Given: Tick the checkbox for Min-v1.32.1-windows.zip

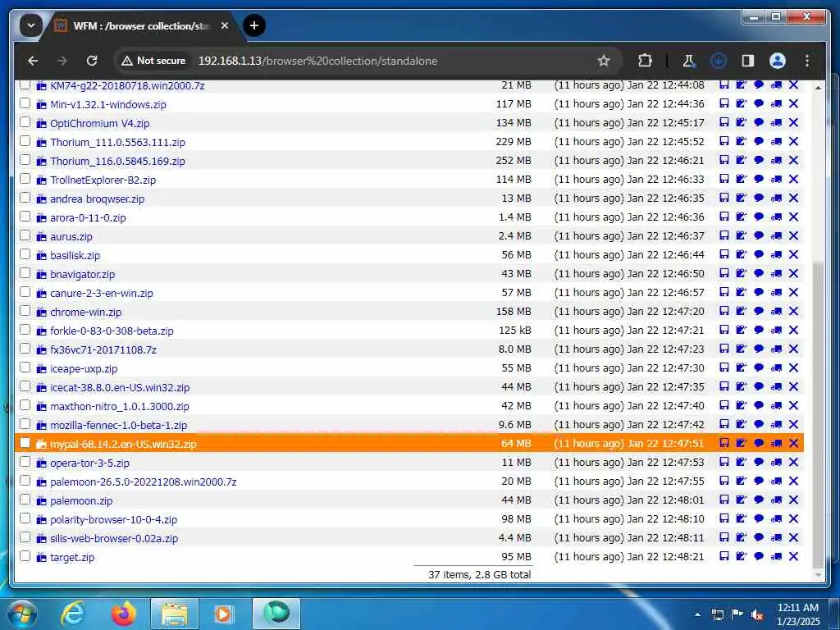Looking at the screenshot, I should coord(25,103).
